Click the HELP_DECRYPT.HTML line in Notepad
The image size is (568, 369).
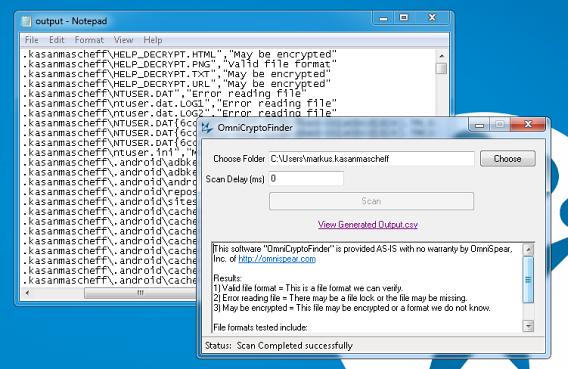(x=179, y=54)
